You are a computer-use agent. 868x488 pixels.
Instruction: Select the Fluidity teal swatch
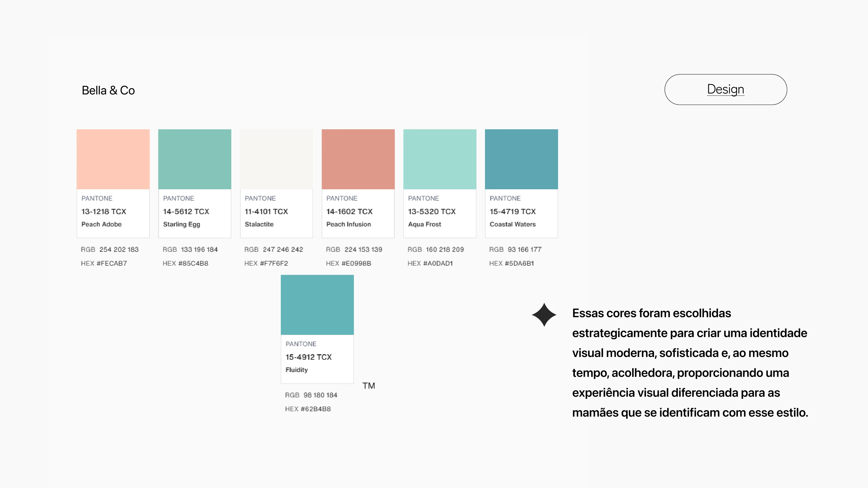(317, 305)
